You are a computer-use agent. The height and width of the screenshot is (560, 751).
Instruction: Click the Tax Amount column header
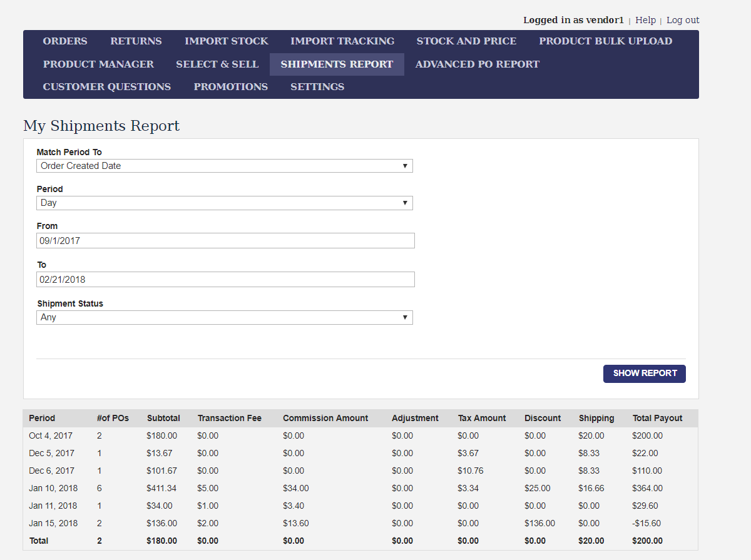tap(482, 418)
